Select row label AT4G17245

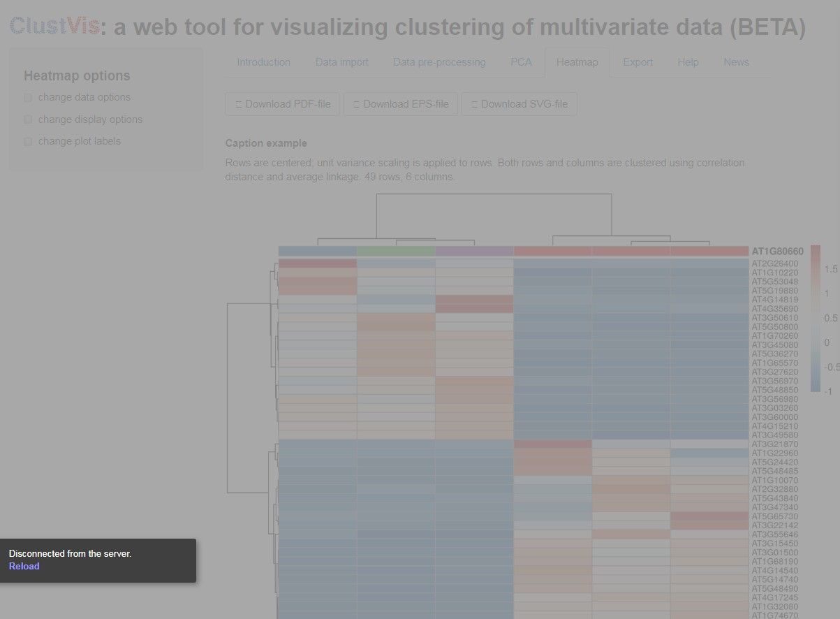[774, 598]
